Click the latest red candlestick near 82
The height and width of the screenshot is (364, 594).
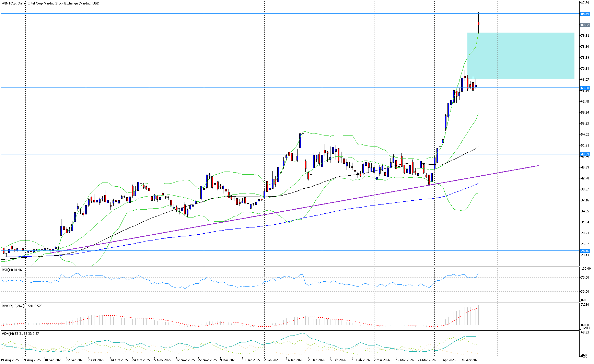pyautogui.click(x=478, y=23)
